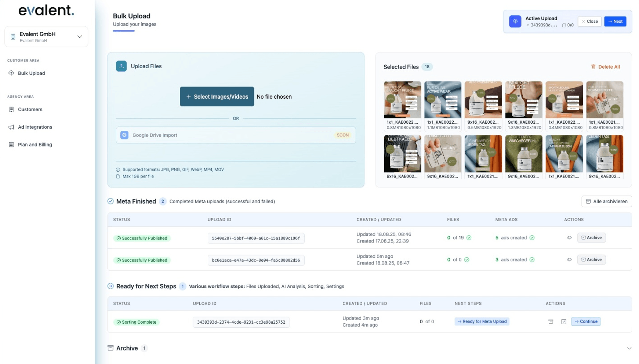Open Customers in the Agency Area menu
Image resolution: width=639 pixels, height=364 pixels.
pos(30,109)
